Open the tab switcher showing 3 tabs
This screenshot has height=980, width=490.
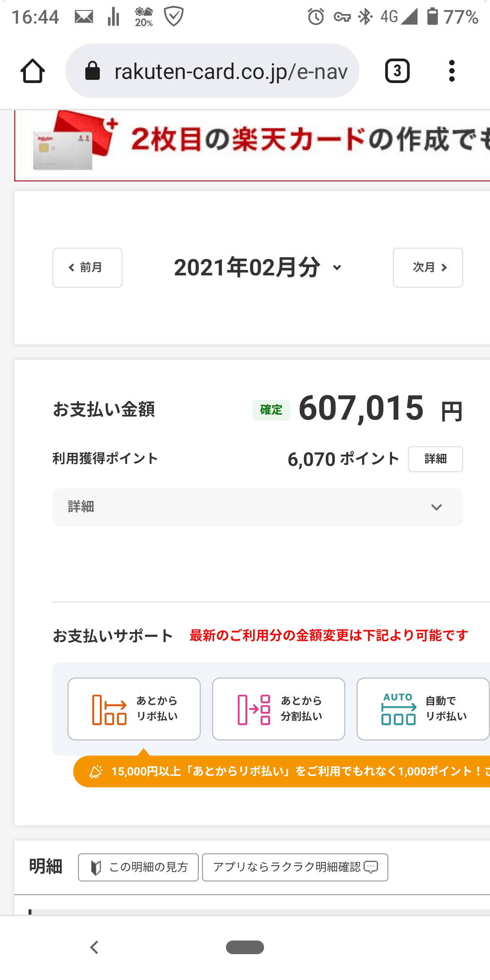(x=397, y=71)
